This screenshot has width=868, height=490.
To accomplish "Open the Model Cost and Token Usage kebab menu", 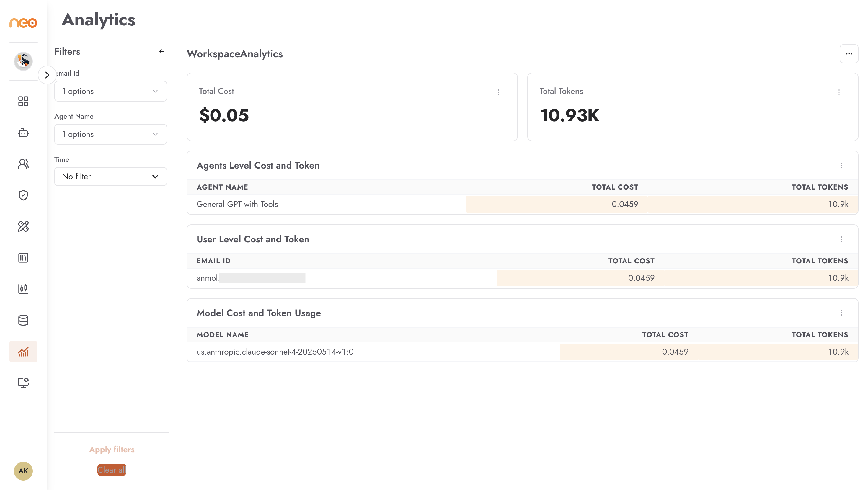I will 841,313.
